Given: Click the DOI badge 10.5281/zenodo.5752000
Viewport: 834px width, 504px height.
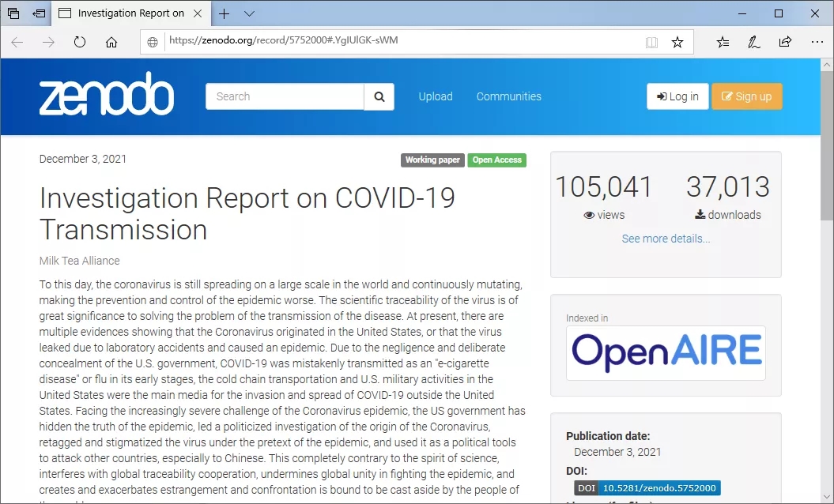Looking at the screenshot, I should 659,488.
